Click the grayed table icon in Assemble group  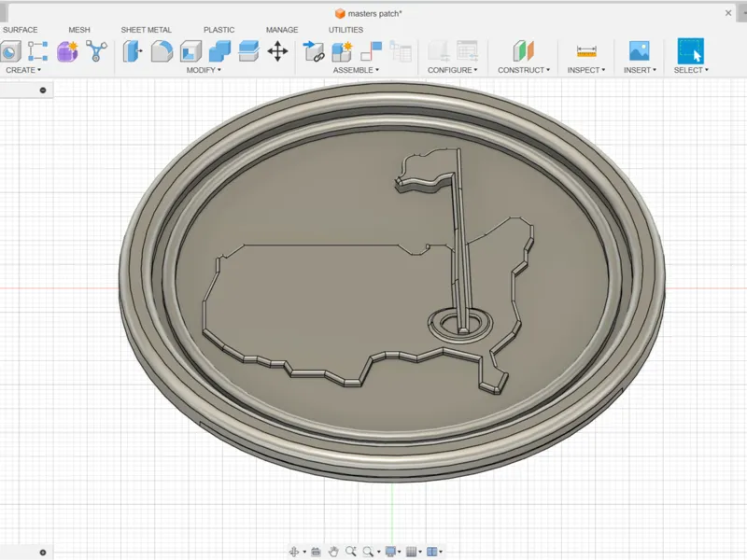pos(401,51)
